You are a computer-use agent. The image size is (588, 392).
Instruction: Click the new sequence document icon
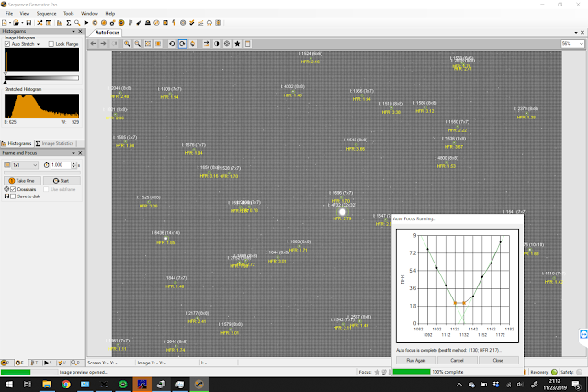(x=4, y=23)
